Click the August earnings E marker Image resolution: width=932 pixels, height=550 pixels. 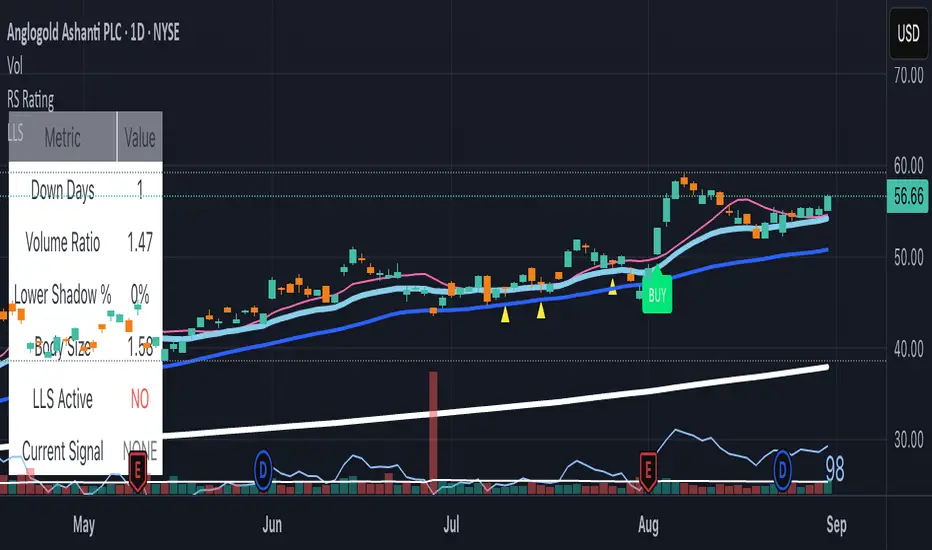[x=648, y=472]
